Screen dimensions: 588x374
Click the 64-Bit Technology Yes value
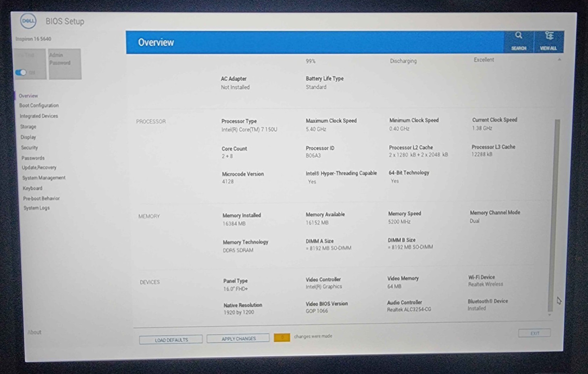395,181
